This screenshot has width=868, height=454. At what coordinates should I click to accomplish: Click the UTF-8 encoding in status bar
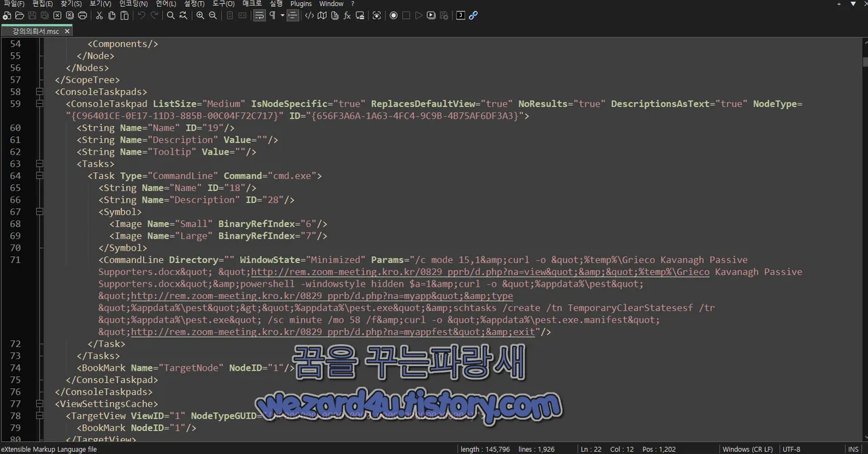point(791,449)
